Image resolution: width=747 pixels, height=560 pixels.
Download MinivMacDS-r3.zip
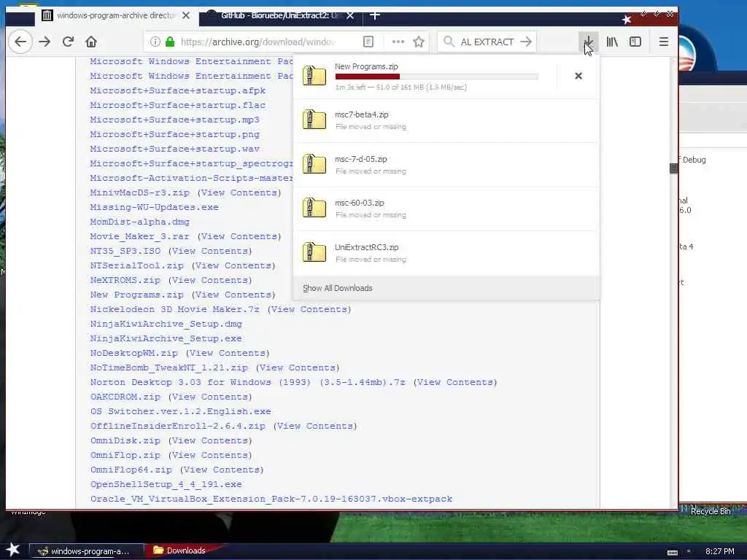[139, 192]
